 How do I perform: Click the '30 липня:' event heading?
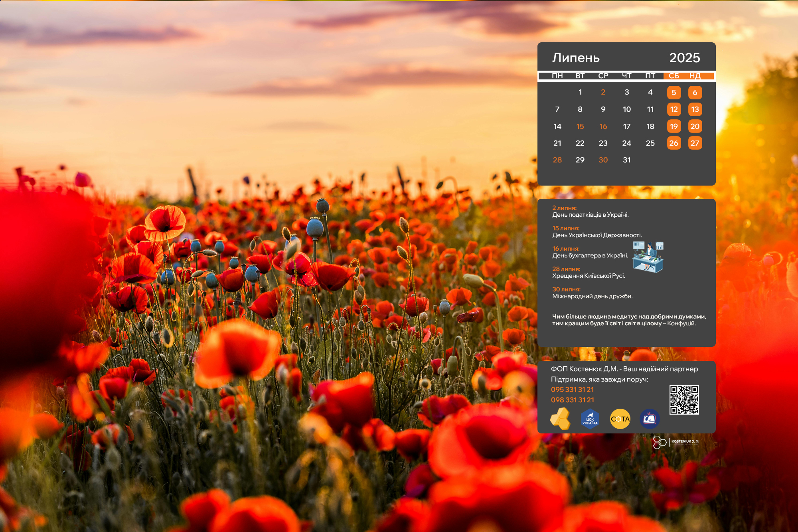566,289
